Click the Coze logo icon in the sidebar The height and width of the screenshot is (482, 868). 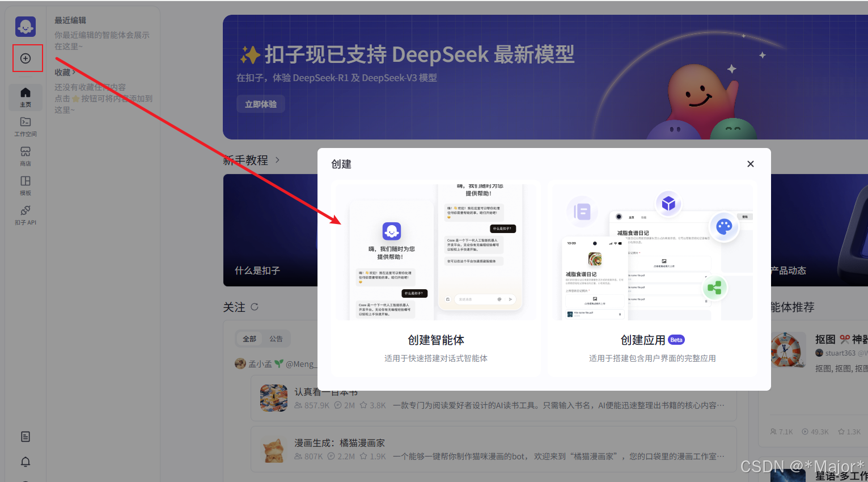(x=26, y=26)
